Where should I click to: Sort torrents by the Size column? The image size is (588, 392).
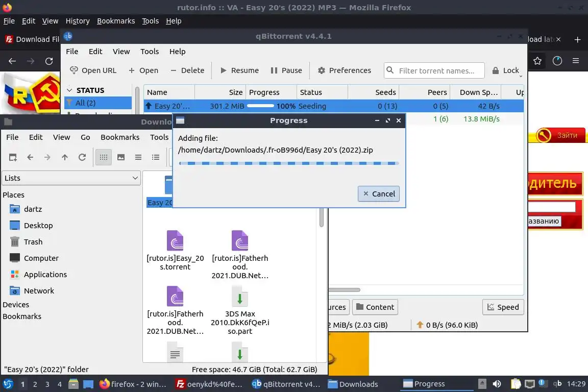point(220,92)
